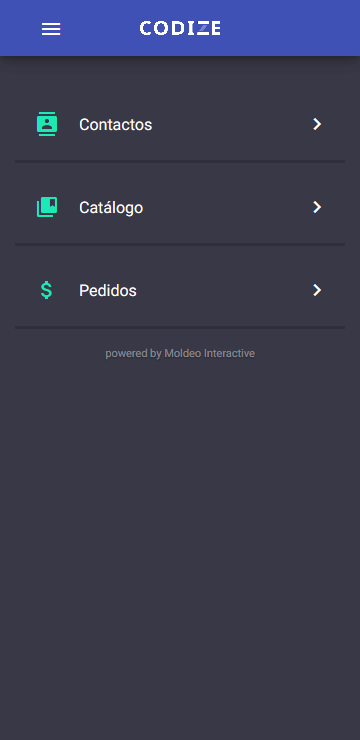Select the Pedidos menu label
360x740 pixels.
click(x=108, y=291)
